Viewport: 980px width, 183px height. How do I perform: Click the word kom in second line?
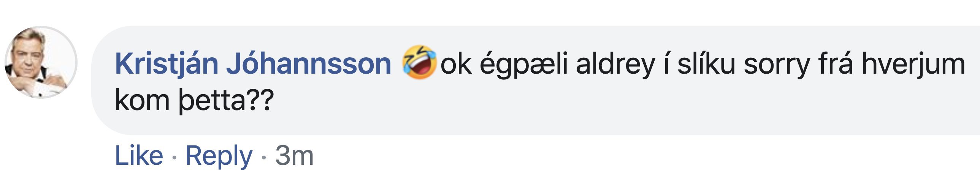(x=142, y=100)
